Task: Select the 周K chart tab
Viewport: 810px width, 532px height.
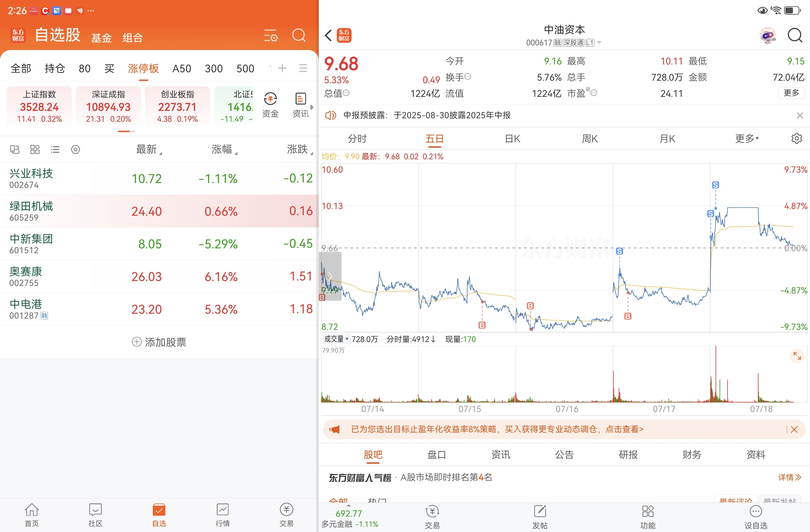Action: [590, 138]
